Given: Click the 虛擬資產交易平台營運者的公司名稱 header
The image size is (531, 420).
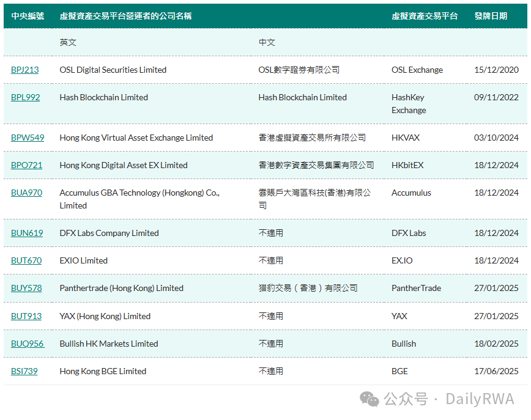Looking at the screenshot, I should (x=125, y=16).
